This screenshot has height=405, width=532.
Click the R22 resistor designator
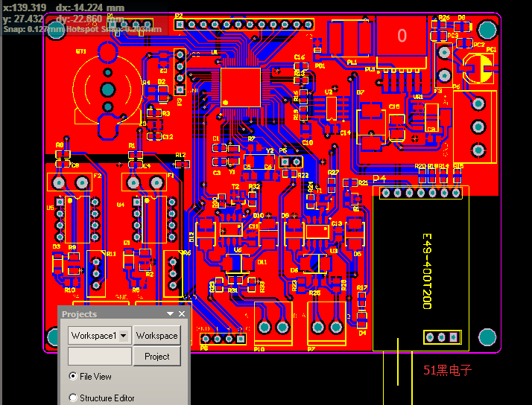[x=303, y=175]
